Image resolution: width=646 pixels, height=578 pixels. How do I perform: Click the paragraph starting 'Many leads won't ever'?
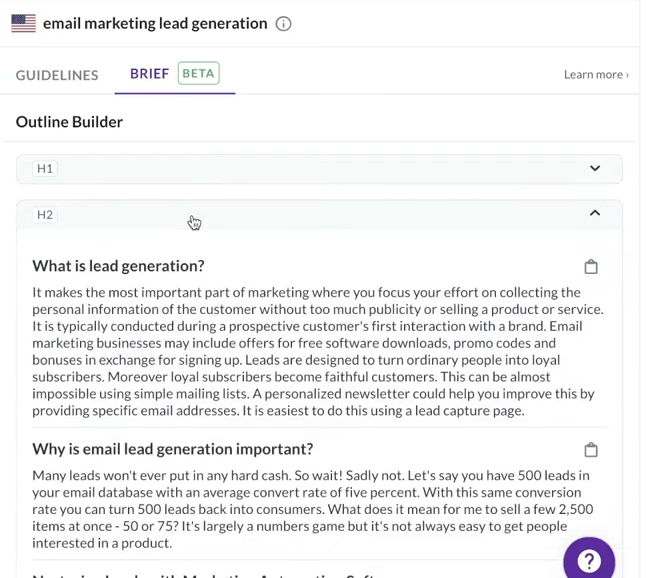pyautogui.click(x=313, y=509)
